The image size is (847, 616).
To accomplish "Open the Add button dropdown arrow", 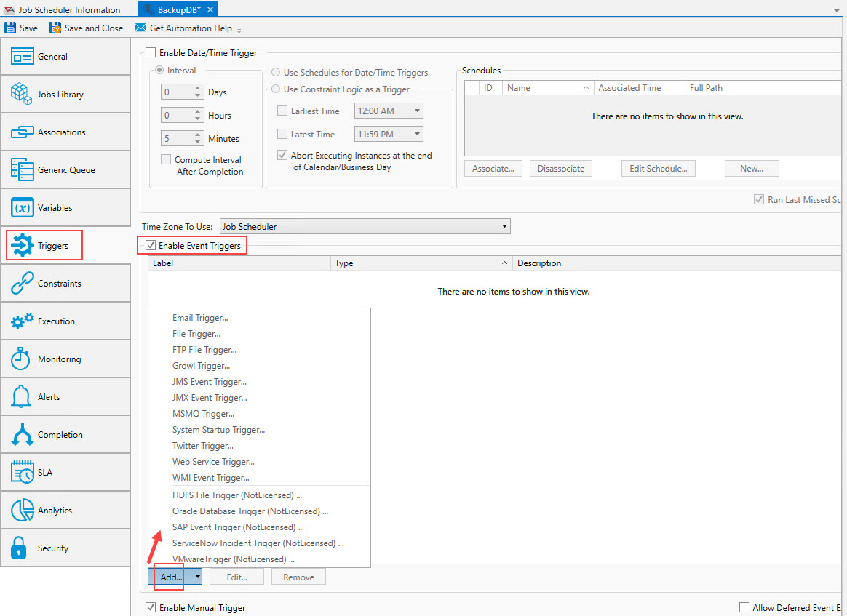I will (x=197, y=577).
